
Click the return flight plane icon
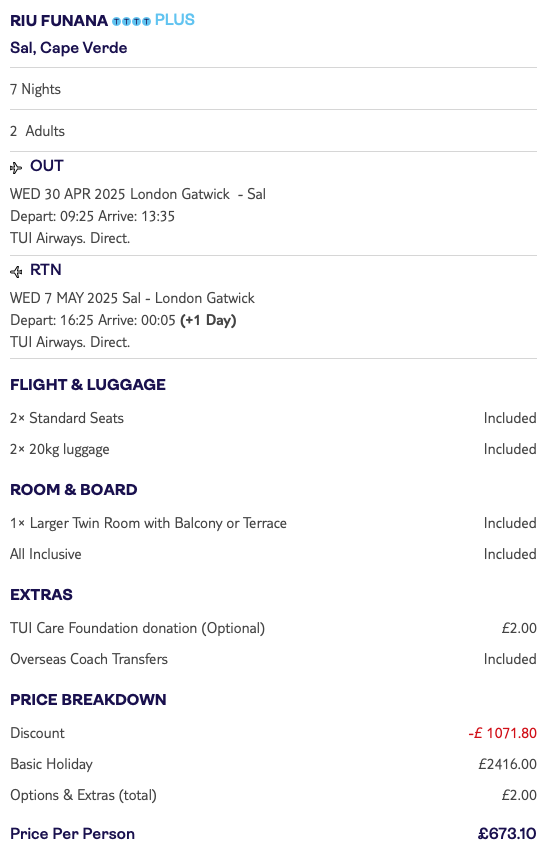coord(16,271)
